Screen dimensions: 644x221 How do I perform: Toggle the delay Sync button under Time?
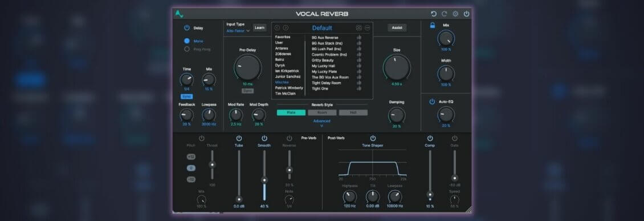tap(186, 97)
